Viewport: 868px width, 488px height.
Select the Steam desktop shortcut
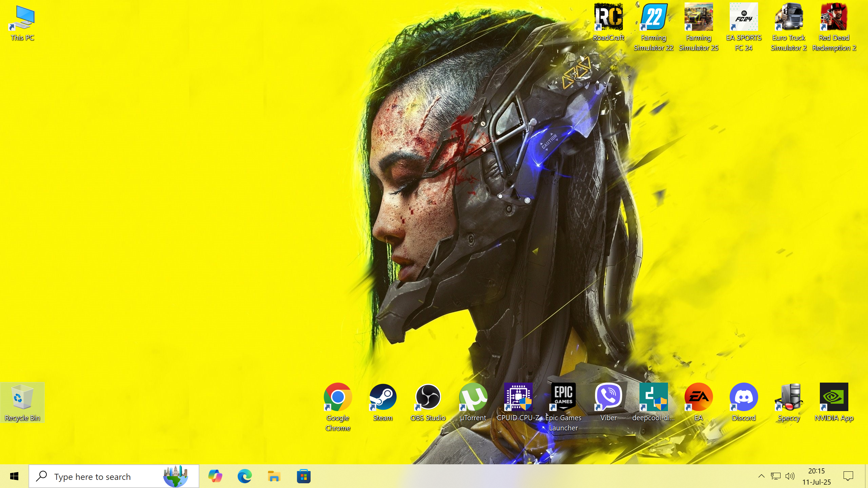pos(383,402)
